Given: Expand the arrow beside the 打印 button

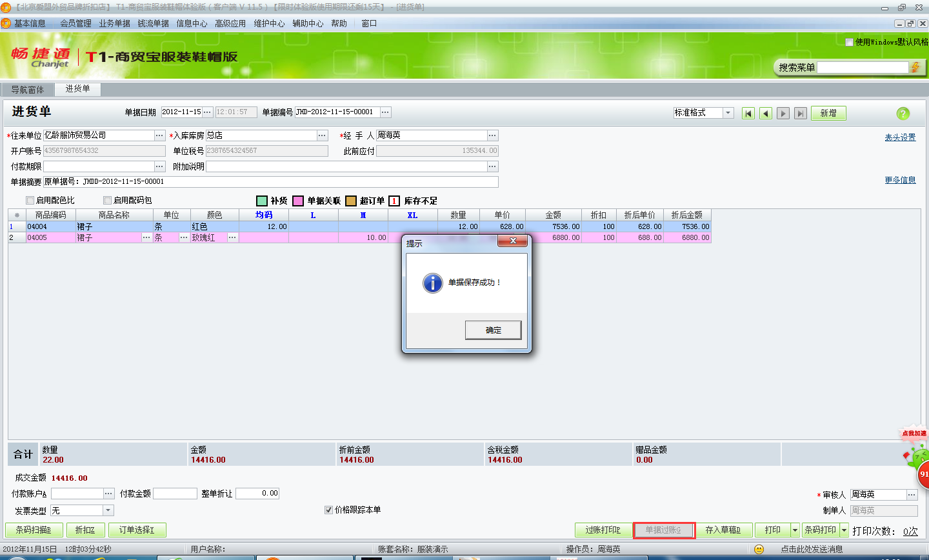Looking at the screenshot, I should (x=795, y=530).
